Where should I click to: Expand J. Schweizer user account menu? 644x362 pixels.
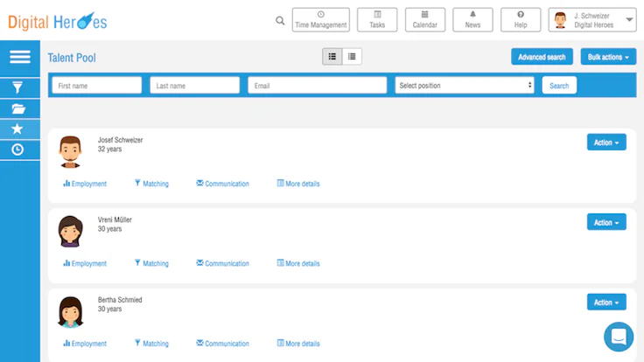pyautogui.click(x=592, y=20)
